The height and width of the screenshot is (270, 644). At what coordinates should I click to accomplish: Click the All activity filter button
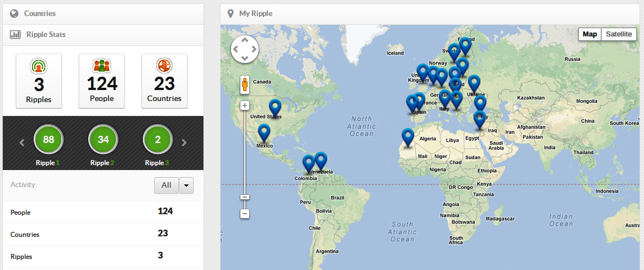pyautogui.click(x=167, y=185)
